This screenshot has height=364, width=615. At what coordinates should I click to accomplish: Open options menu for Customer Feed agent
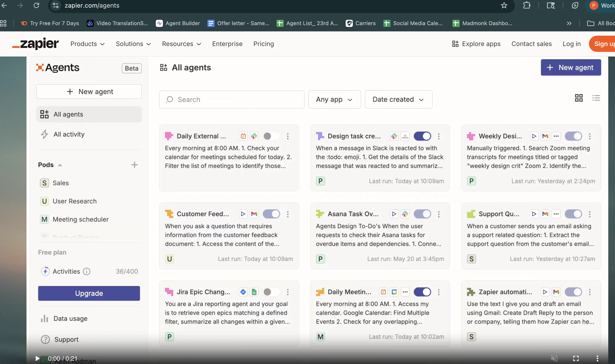click(288, 214)
